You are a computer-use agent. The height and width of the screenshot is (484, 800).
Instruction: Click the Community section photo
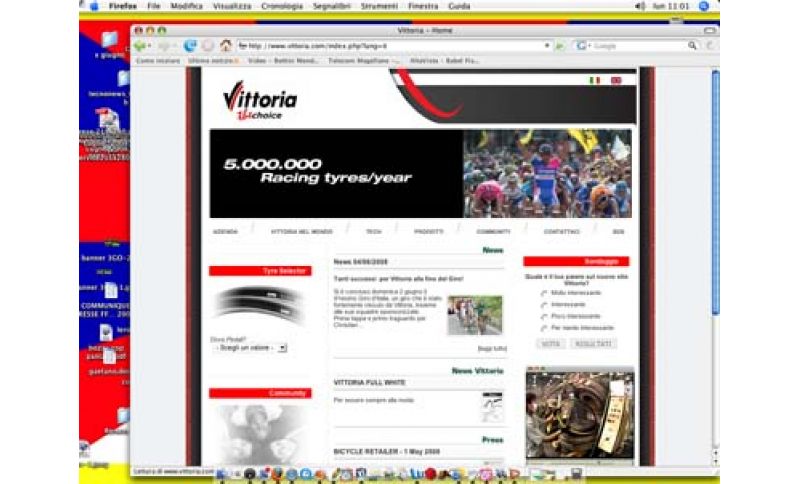261,433
